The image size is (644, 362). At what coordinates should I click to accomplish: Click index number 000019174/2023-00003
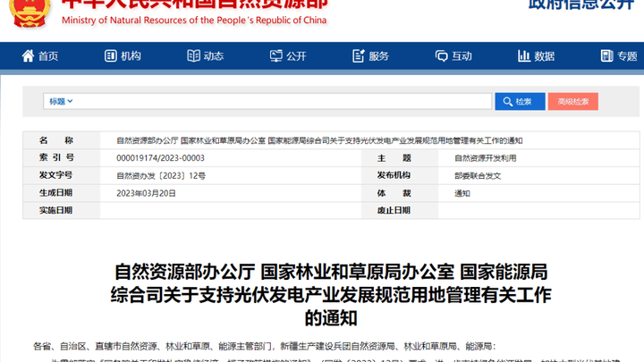(161, 158)
